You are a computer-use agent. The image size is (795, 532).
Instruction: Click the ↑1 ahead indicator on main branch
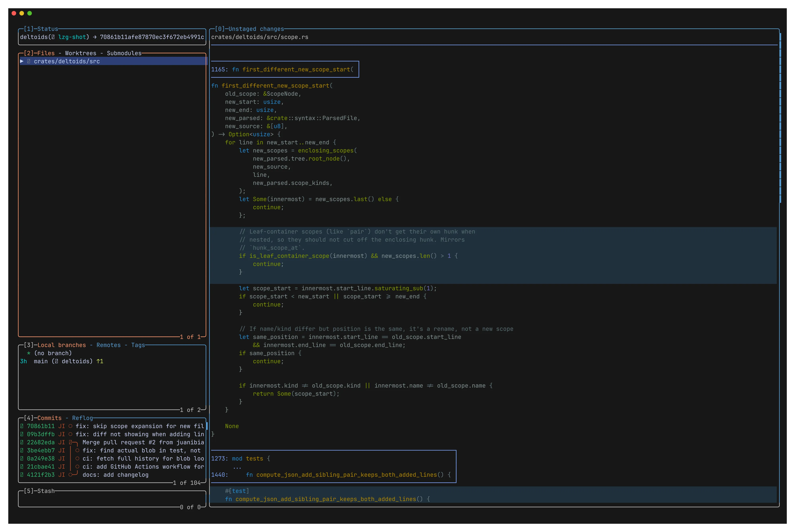[x=100, y=361]
